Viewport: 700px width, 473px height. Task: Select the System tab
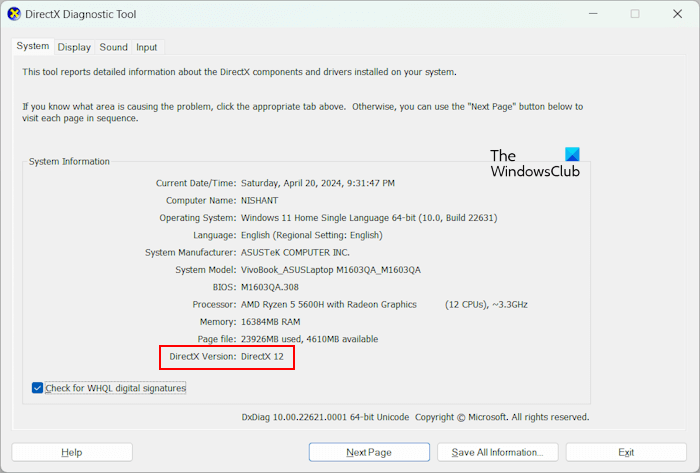[33, 46]
